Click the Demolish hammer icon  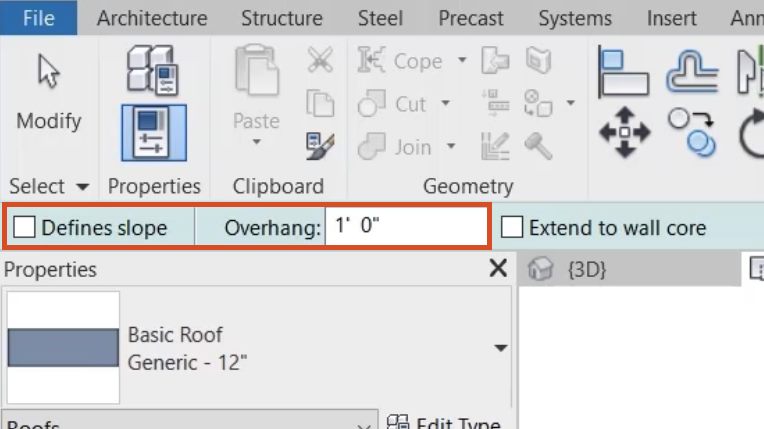point(538,146)
